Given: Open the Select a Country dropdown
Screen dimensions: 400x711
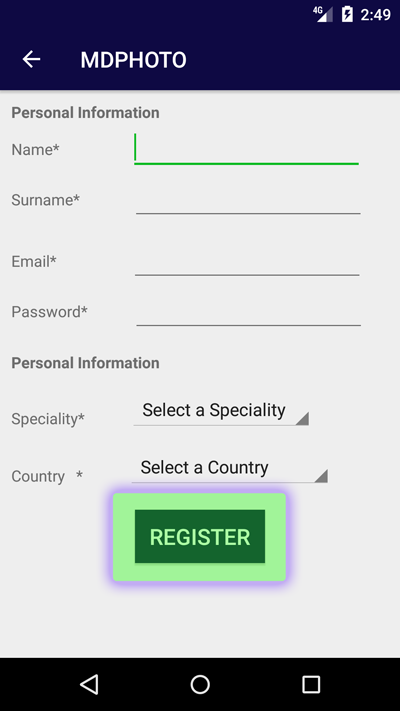Looking at the screenshot, I should 229,468.
